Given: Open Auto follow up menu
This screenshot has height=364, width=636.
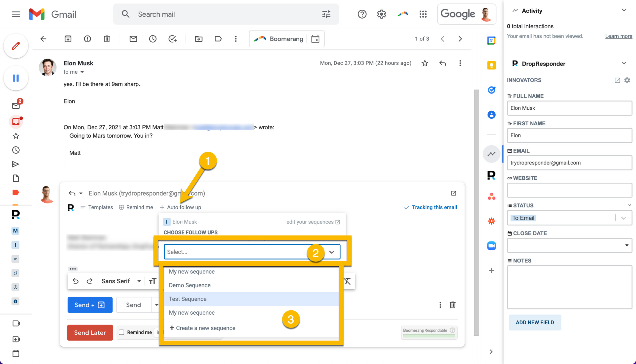Looking at the screenshot, I should click(180, 207).
